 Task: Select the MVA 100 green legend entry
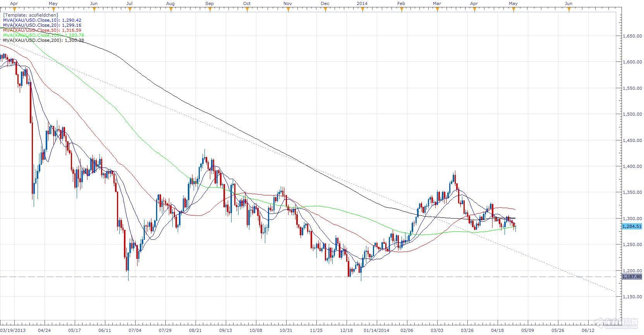[x=43, y=35]
